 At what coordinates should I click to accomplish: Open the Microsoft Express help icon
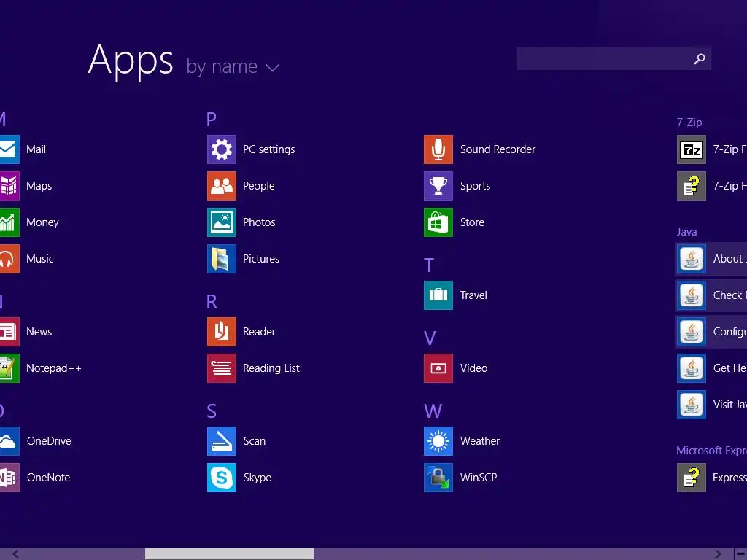coord(692,478)
